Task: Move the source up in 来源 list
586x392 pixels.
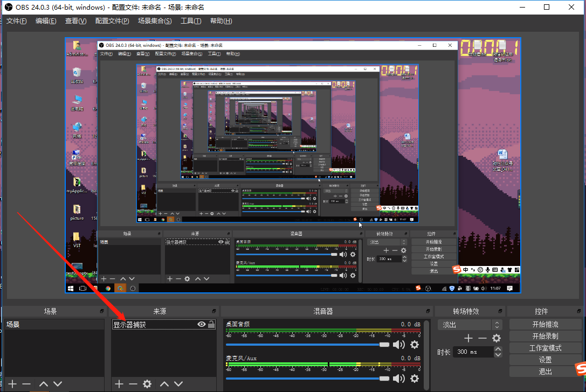Action: click(x=164, y=384)
